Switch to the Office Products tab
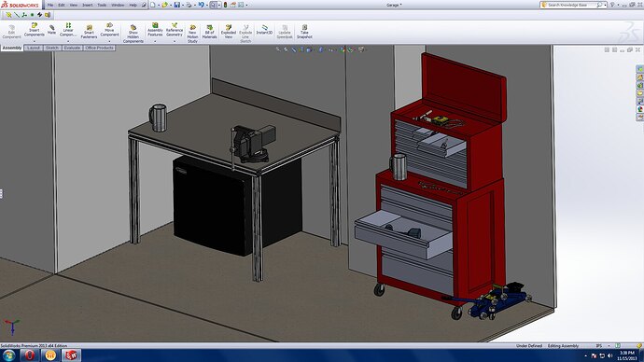The image size is (644, 362). tap(99, 48)
